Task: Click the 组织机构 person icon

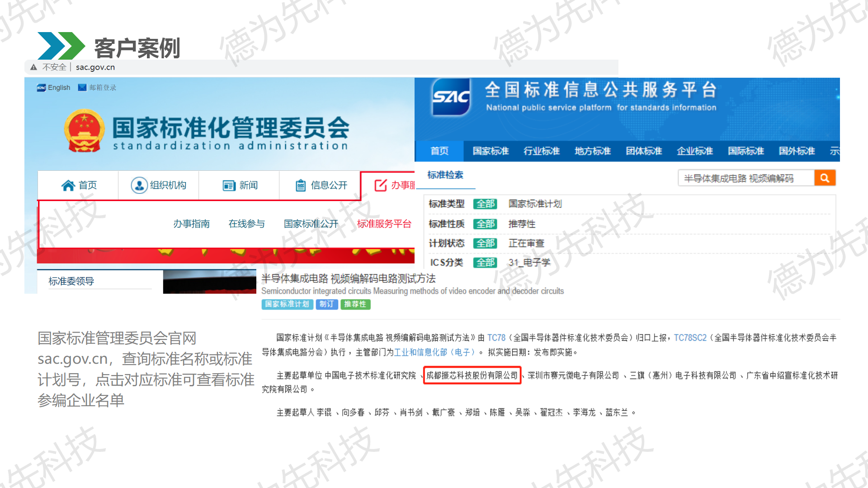Action: click(x=139, y=185)
